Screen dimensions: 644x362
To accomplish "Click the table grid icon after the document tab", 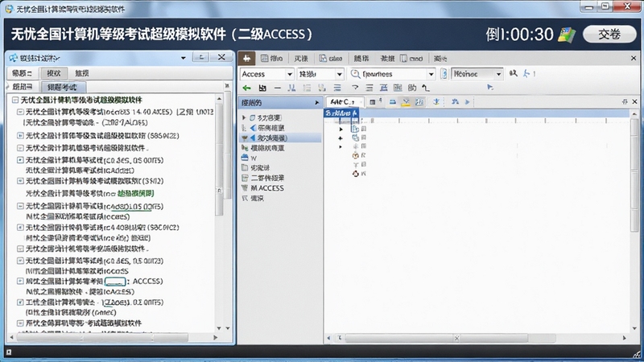I will coord(373,102).
